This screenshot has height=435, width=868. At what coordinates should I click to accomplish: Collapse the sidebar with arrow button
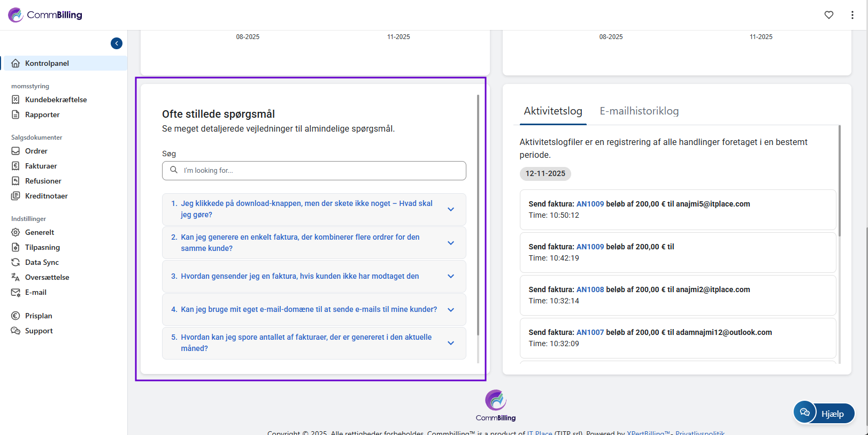117,43
